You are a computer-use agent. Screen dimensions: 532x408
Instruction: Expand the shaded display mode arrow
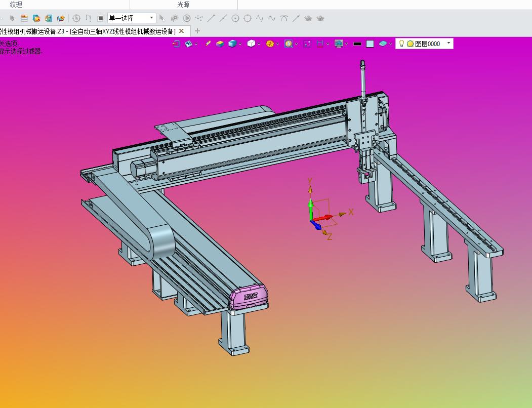240,44
